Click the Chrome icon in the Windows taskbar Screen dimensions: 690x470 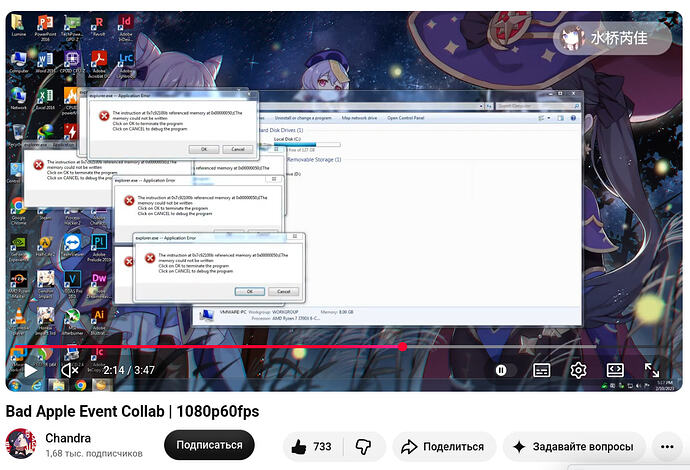(x=80, y=385)
